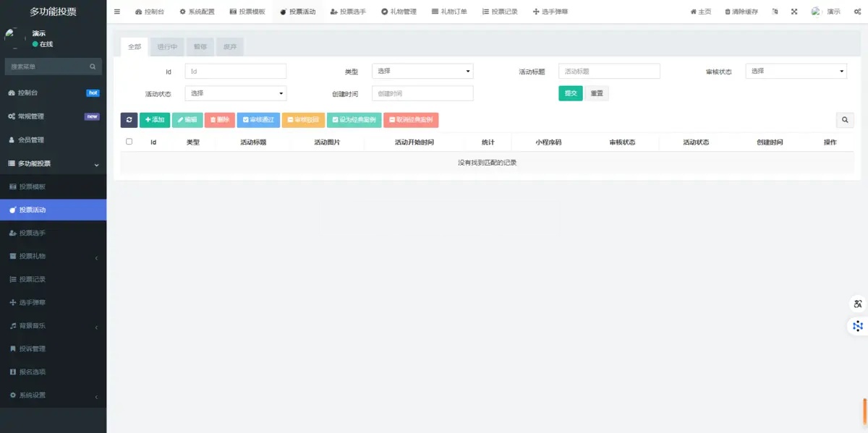The image size is (868, 433).
Task: Toggle the sidebar hamburger menu
Action: 117,12
